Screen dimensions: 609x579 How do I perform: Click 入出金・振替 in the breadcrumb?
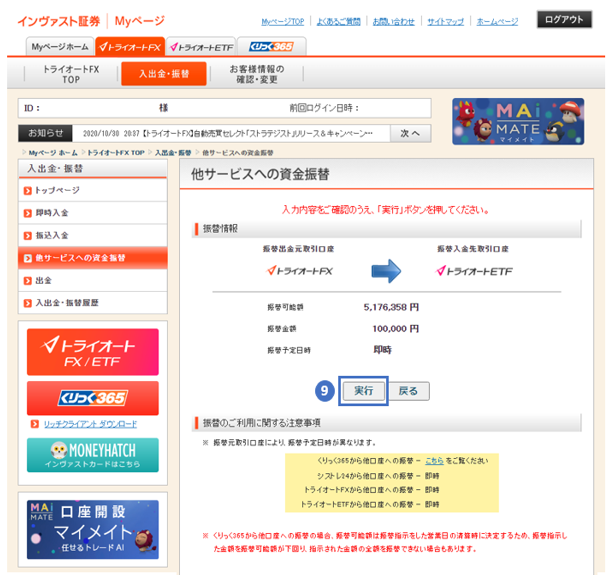pyautogui.click(x=173, y=153)
